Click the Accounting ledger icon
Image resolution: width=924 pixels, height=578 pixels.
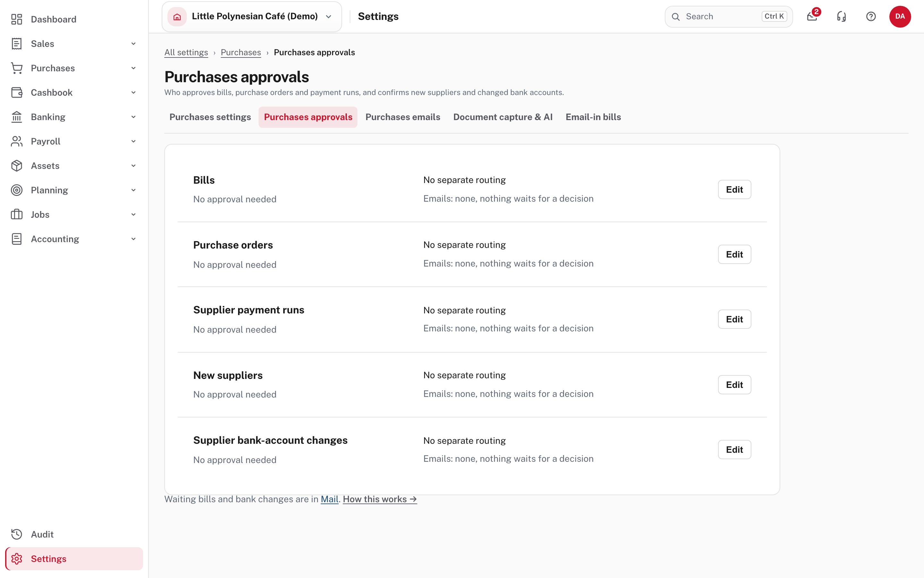click(x=16, y=239)
